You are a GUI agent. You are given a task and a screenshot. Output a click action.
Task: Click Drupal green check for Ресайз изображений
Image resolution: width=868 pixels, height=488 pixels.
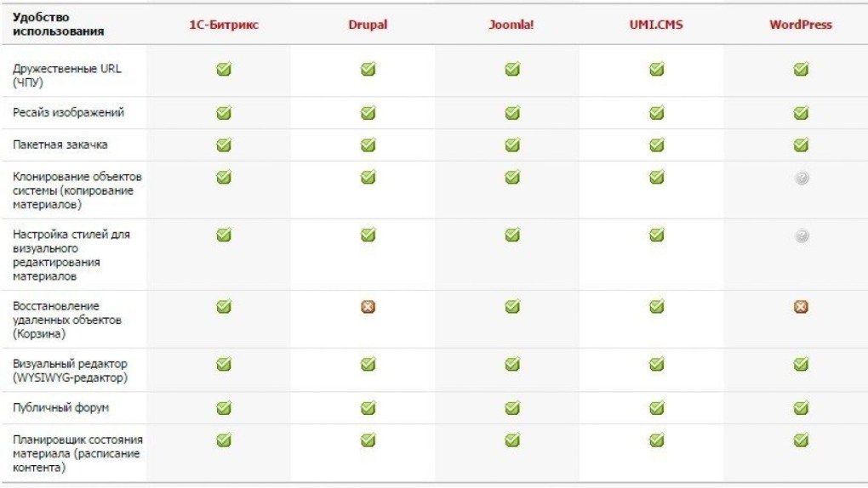tap(368, 112)
